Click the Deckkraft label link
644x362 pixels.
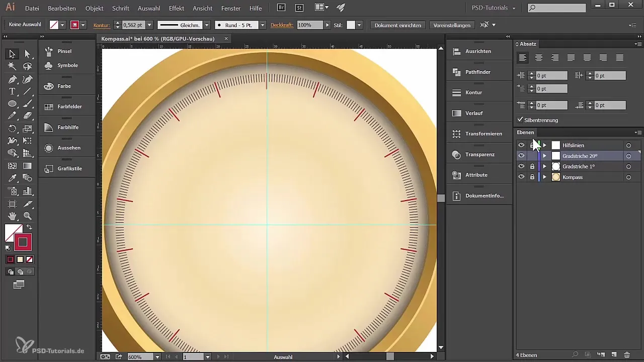pos(282,25)
